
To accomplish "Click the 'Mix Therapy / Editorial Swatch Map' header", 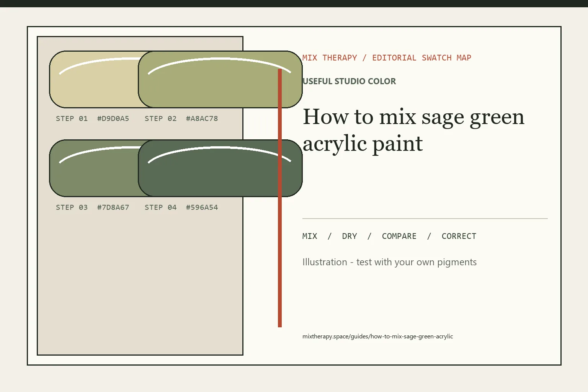I will click(387, 58).
